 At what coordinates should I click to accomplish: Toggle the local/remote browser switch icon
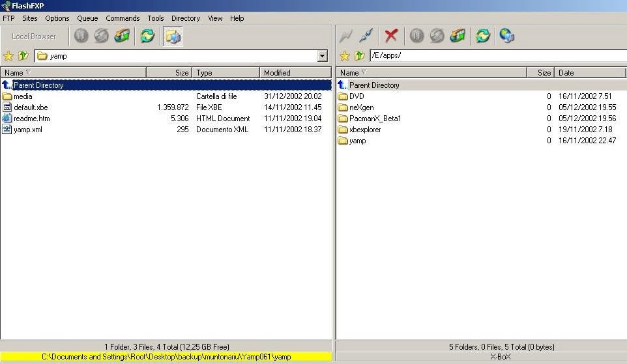[x=173, y=36]
